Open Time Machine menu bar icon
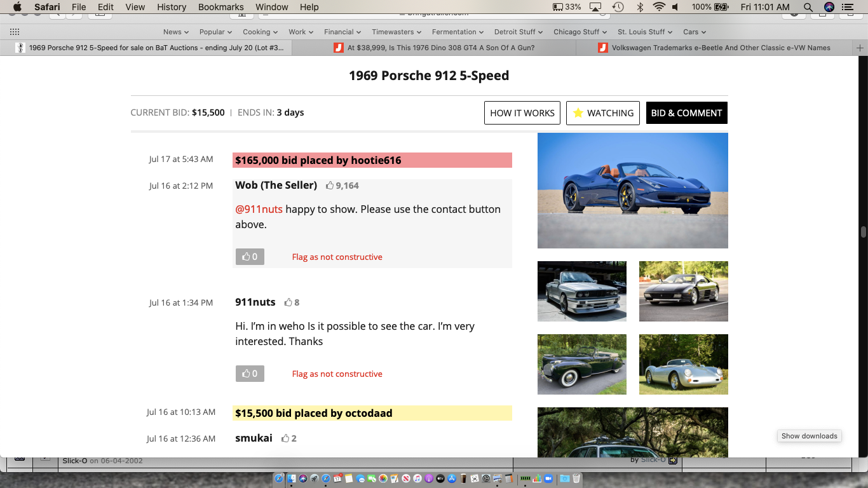Viewport: 868px width, 488px height. coord(618,7)
